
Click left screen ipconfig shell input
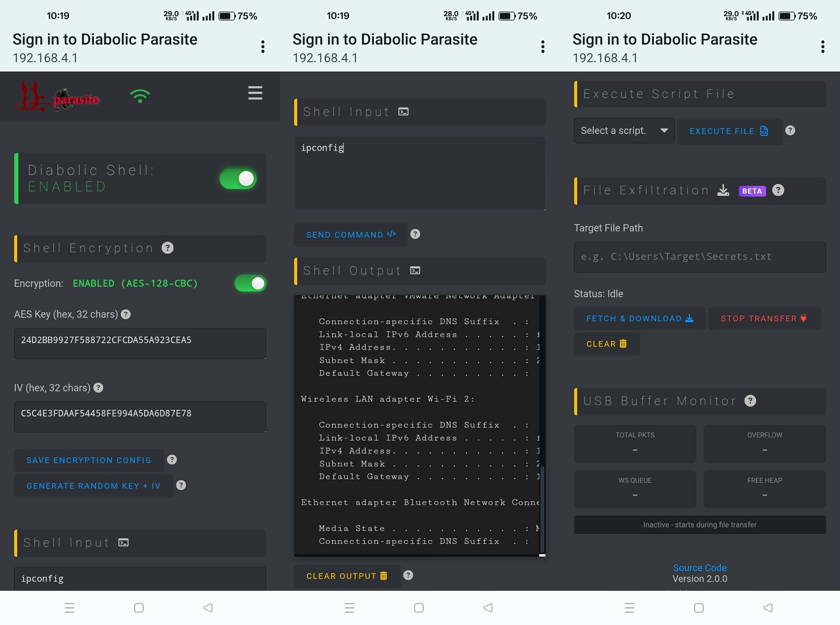(140, 579)
